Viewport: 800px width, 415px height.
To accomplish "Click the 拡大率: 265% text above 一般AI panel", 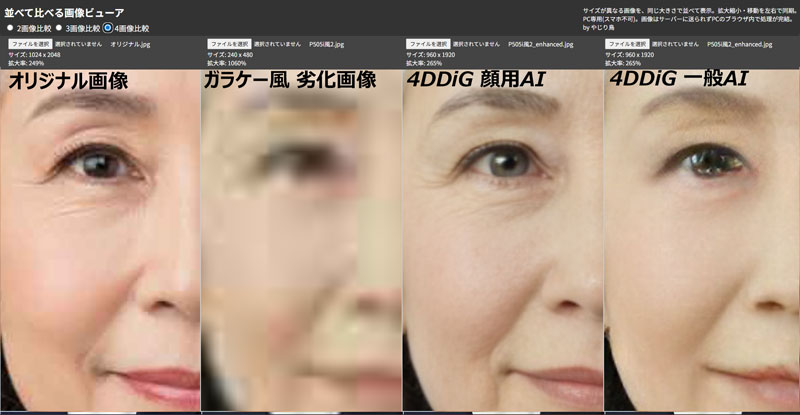I will tap(623, 63).
